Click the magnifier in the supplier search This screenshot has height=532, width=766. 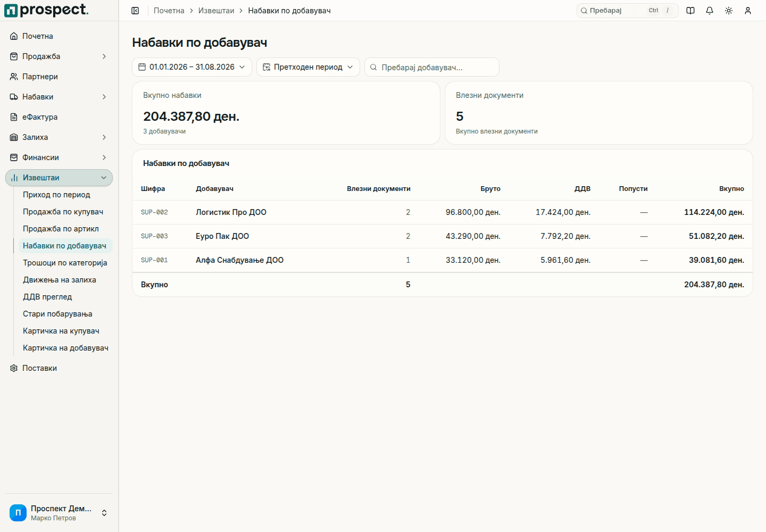(373, 68)
